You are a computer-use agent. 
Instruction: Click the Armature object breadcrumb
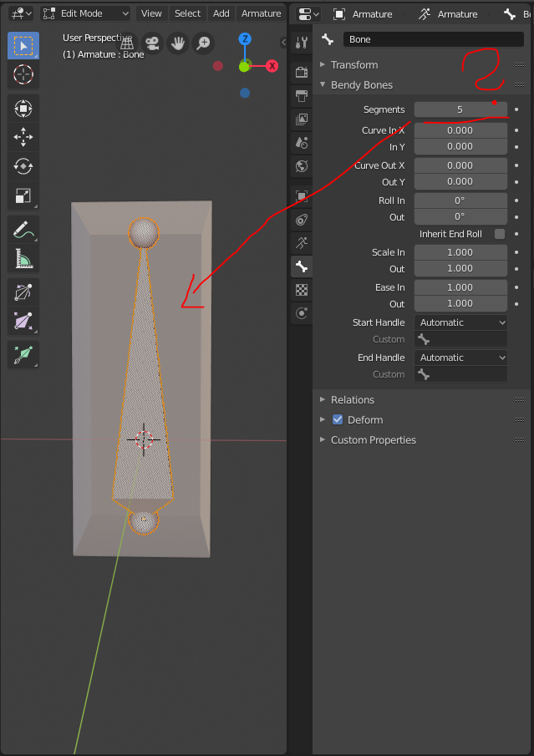pos(363,14)
